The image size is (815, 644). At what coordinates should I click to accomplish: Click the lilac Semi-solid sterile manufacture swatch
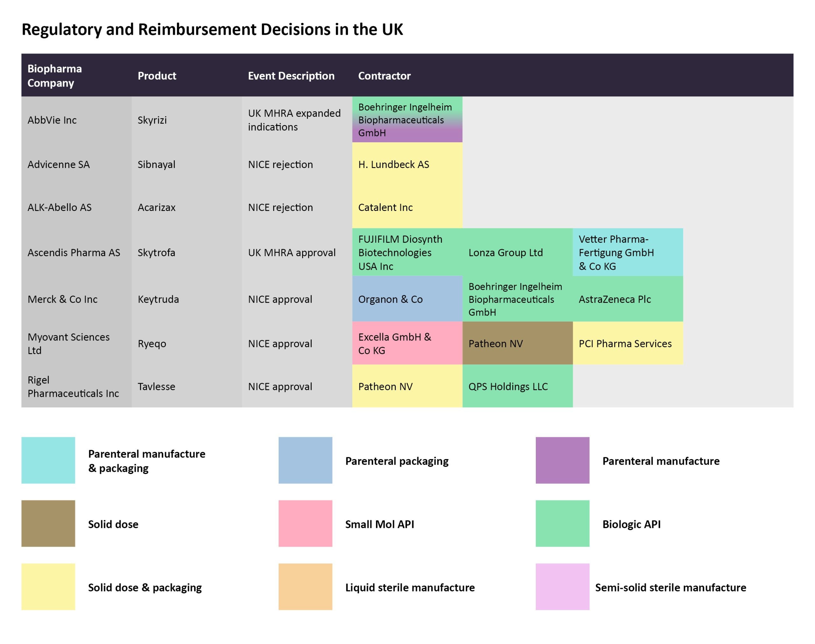[562, 587]
